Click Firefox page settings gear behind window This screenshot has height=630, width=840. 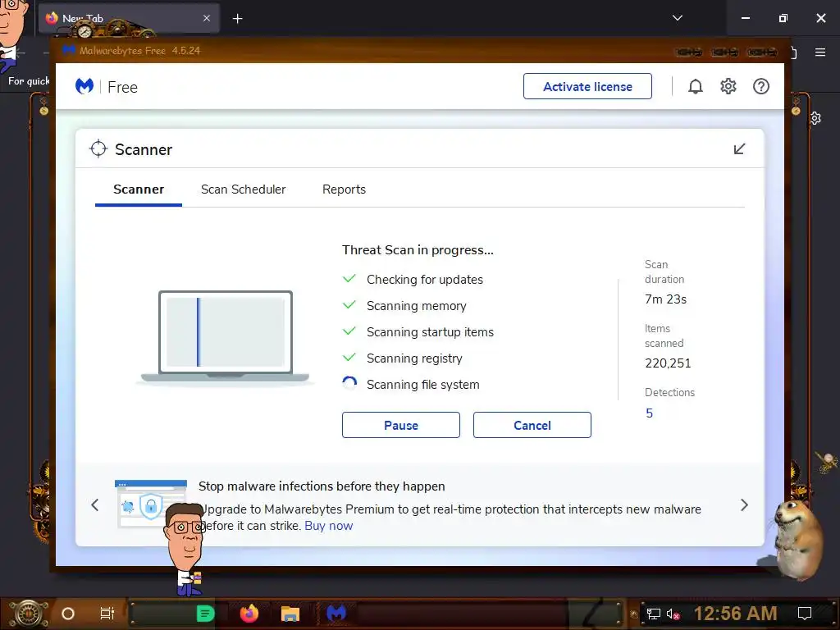pos(815,118)
